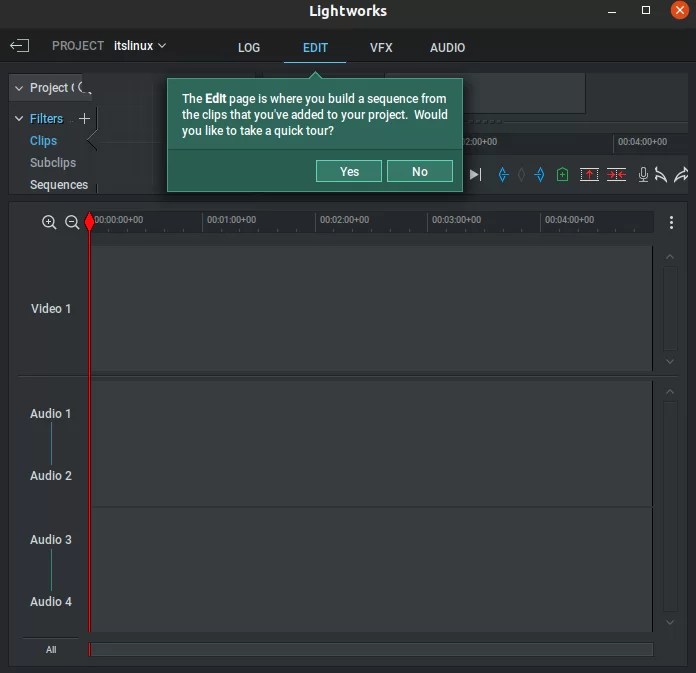Image resolution: width=696 pixels, height=673 pixels.
Task: Switch to the VFX tab
Action: click(381, 48)
